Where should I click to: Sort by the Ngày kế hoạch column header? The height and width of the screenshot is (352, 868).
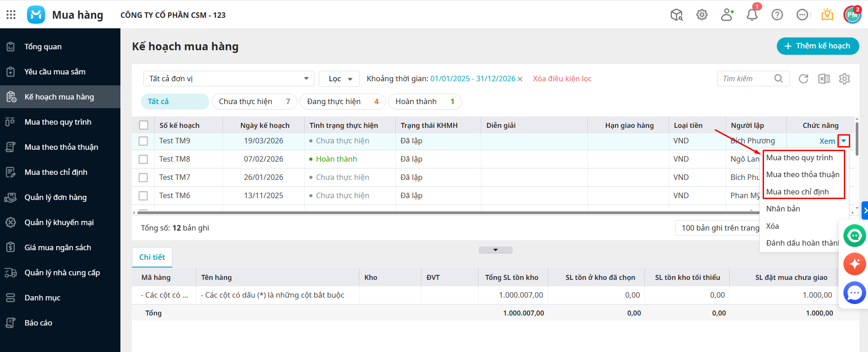(265, 125)
